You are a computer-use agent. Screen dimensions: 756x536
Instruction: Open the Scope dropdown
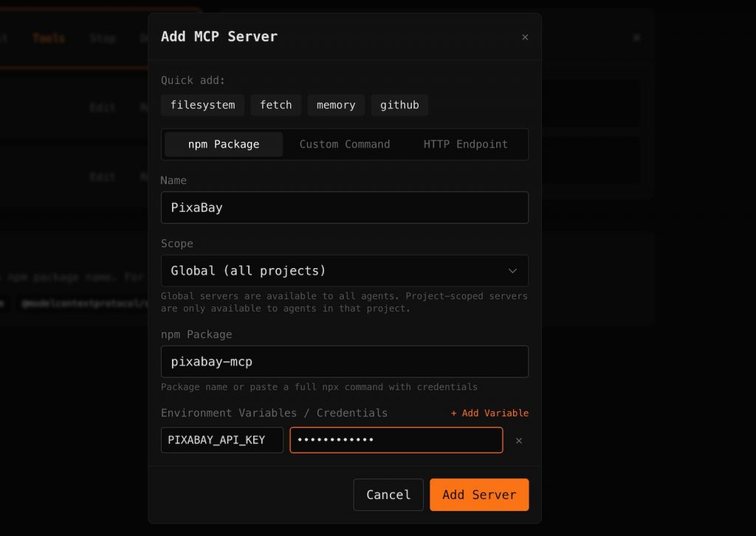click(x=345, y=271)
